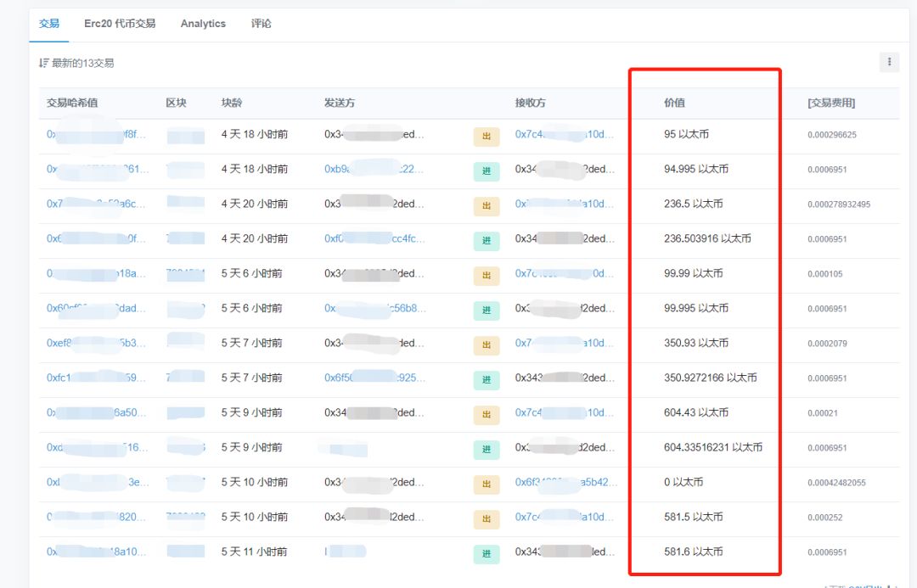The image size is (917, 588).
Task: Open the Erc20 代币交易 tab
Action: pos(120,24)
